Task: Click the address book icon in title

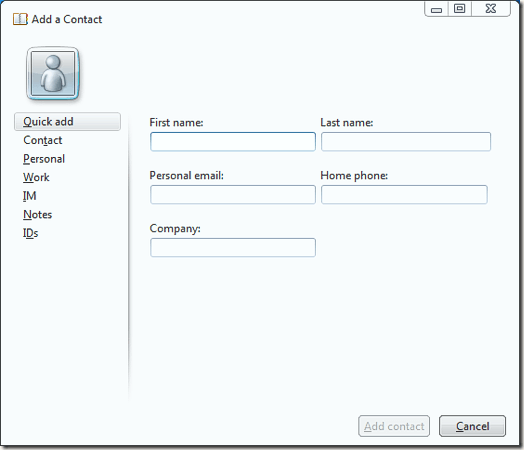Action: pos(20,19)
